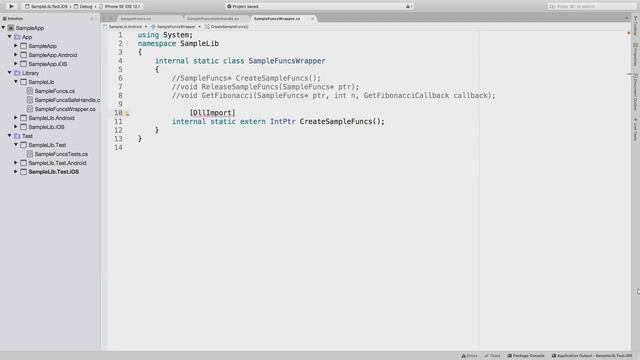This screenshot has height=360, width=640.
Task: Click the SampleFuncs.cs file icon
Action: click(x=29, y=91)
